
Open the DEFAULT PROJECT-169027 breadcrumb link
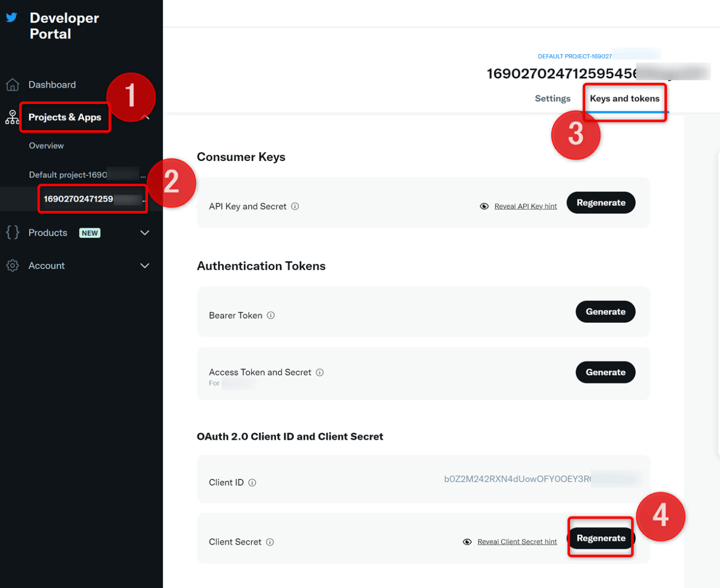pyautogui.click(x=574, y=57)
